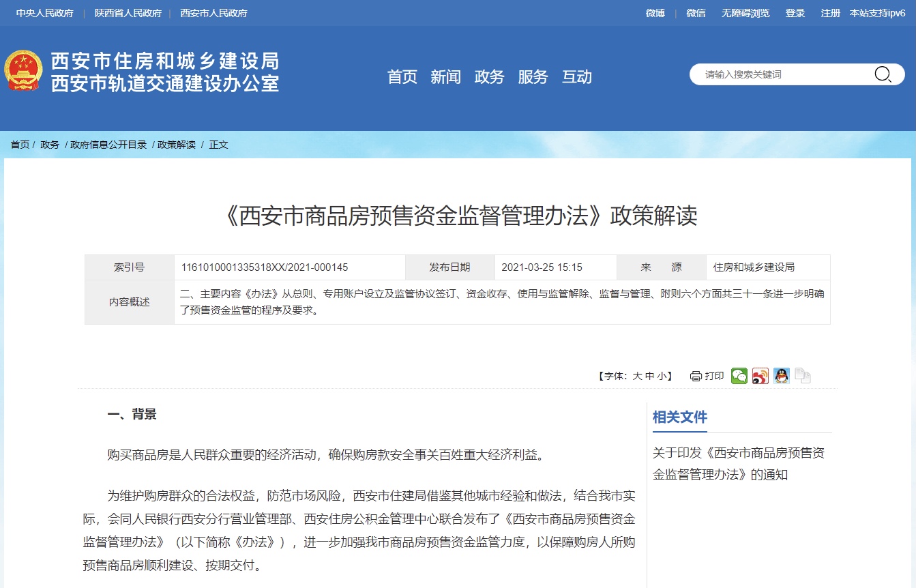Open the 登录 login link
This screenshot has height=588, width=916.
(x=795, y=13)
